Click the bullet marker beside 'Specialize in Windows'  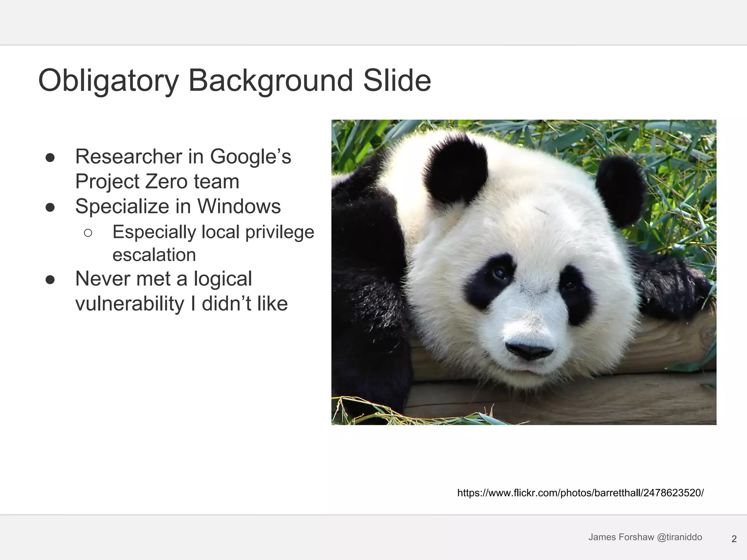point(50,207)
